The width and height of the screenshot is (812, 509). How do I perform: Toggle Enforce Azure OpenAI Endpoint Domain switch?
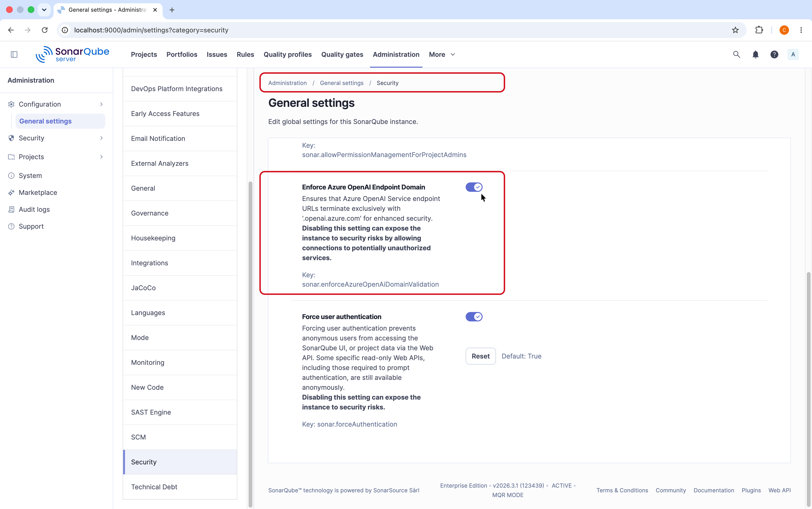point(474,187)
